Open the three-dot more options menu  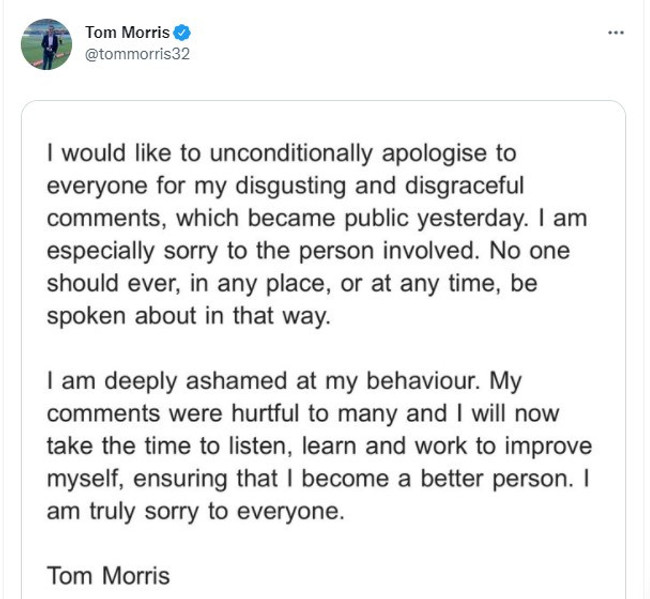(616, 33)
